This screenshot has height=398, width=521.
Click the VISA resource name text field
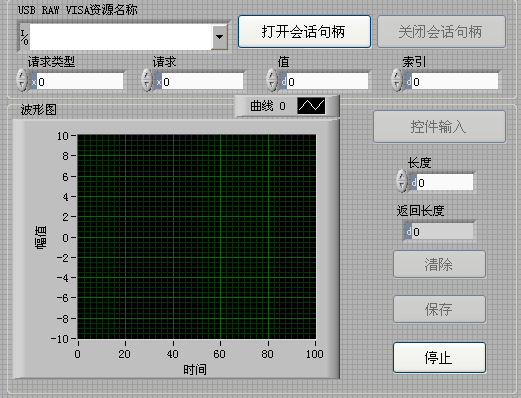coord(121,37)
